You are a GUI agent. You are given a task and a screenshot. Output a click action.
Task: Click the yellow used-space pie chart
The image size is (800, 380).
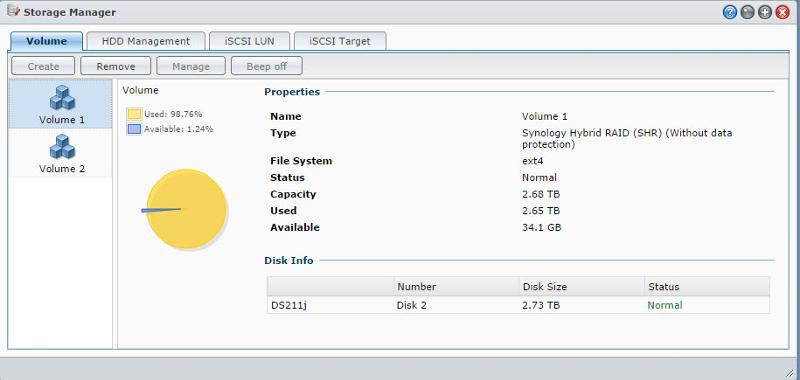187,209
